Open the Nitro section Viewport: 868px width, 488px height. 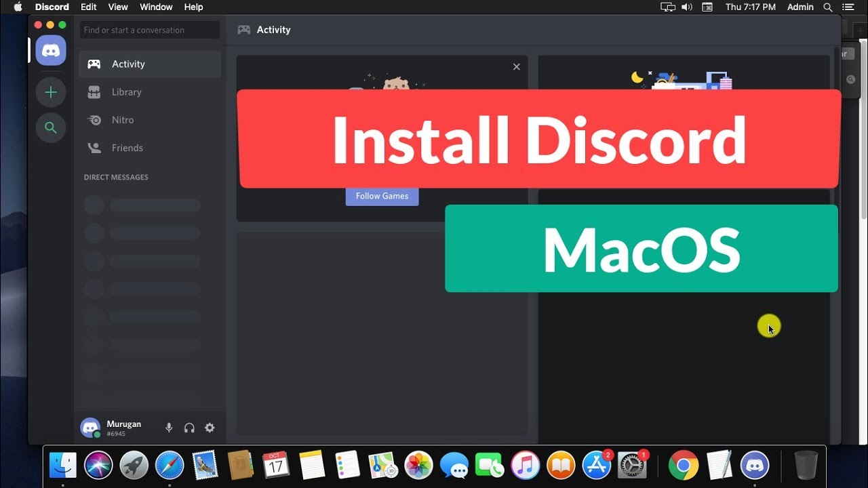[150, 119]
